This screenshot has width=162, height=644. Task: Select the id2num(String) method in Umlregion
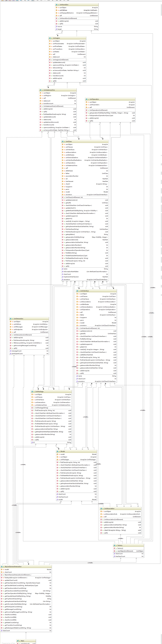(67, 68)
